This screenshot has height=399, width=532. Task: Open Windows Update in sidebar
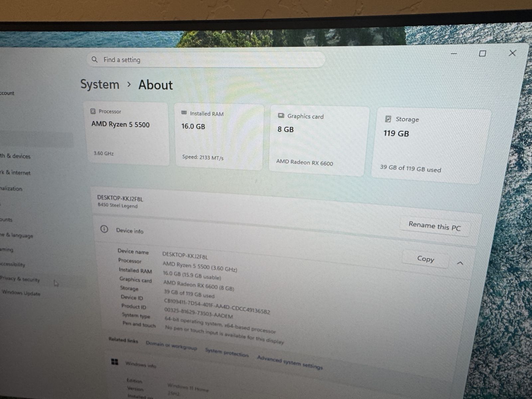[21, 293]
